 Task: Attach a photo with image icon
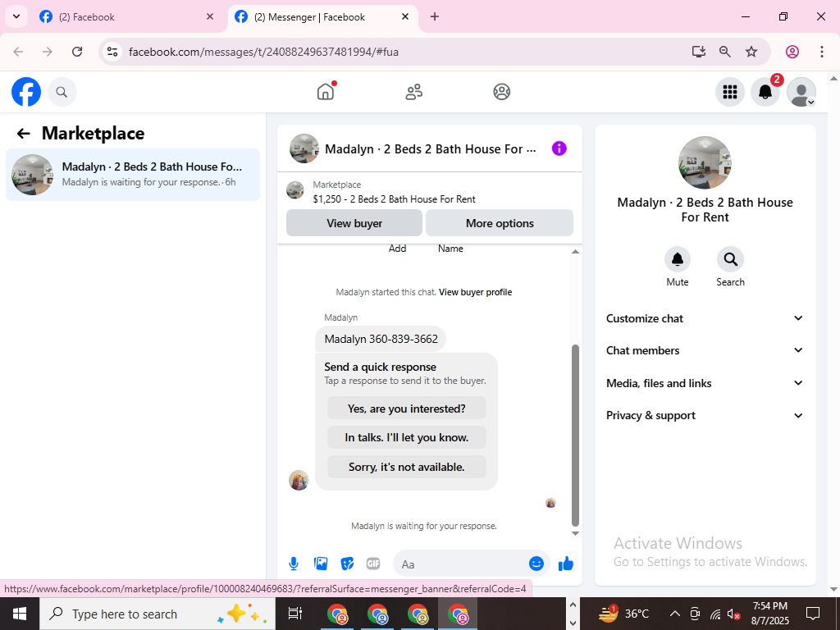[x=321, y=564]
